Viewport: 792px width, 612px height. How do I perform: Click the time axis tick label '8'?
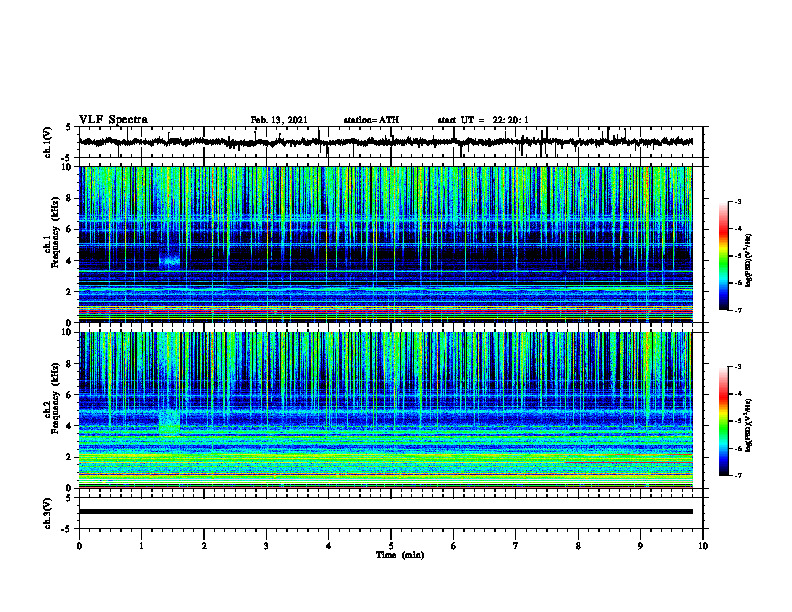[x=578, y=546]
